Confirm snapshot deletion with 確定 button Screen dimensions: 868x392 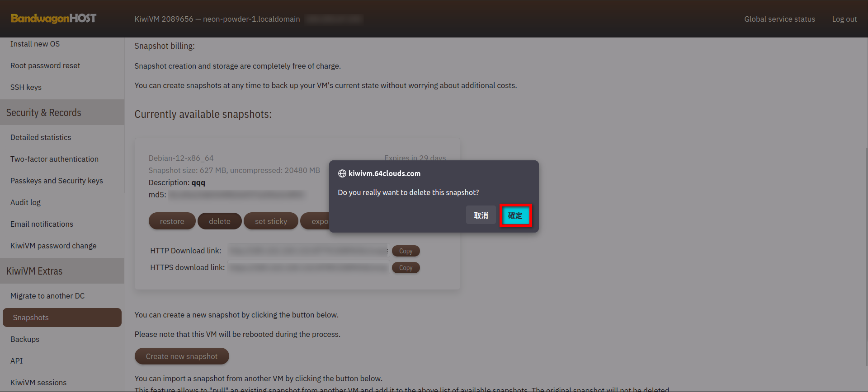[x=515, y=215]
